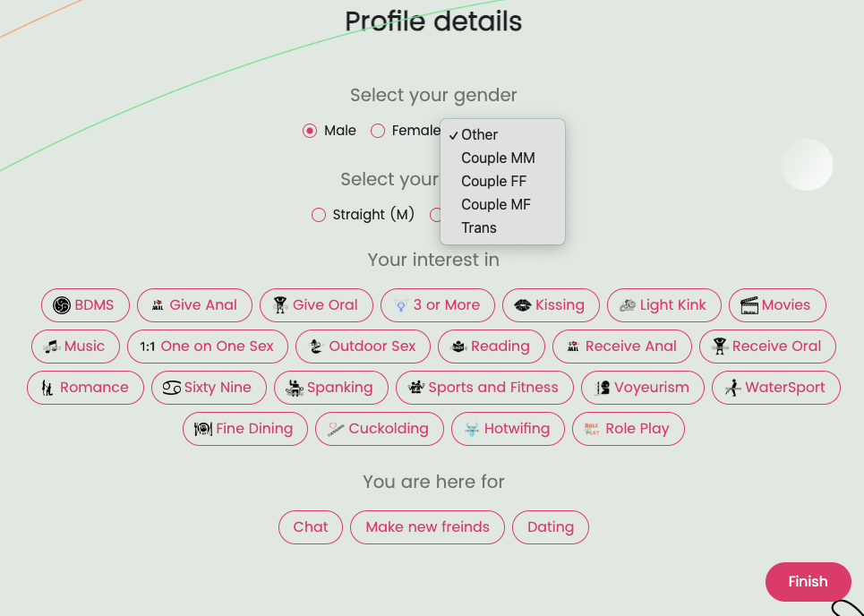Click the plate icon on Fine Dining
The height and width of the screenshot is (616, 864).
click(203, 429)
